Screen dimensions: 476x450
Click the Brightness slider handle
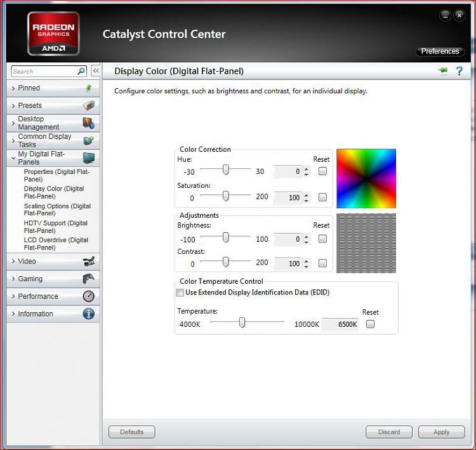click(225, 237)
